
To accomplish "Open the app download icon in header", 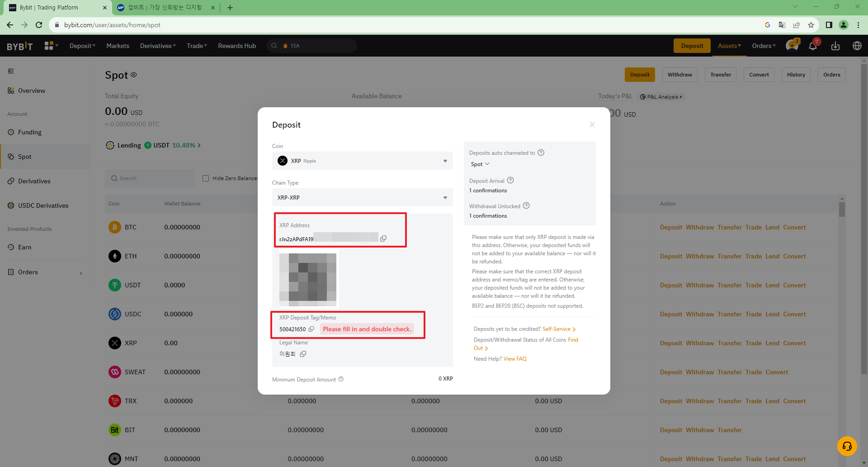I will pyautogui.click(x=835, y=46).
